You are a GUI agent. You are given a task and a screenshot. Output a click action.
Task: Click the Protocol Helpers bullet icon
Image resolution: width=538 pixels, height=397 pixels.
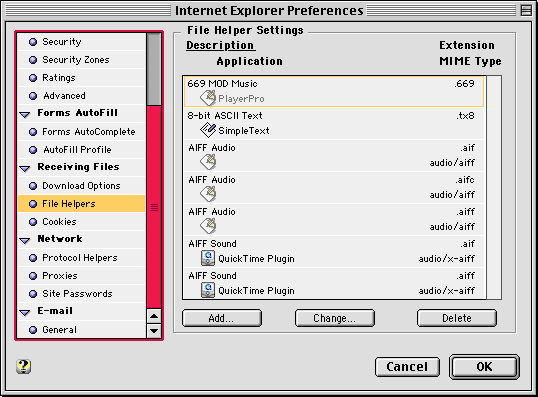33,258
